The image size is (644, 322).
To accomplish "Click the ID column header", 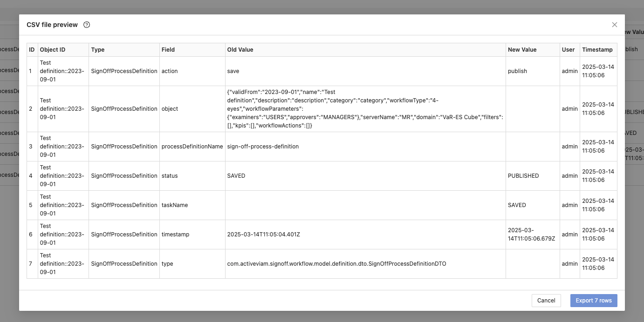I will point(32,50).
